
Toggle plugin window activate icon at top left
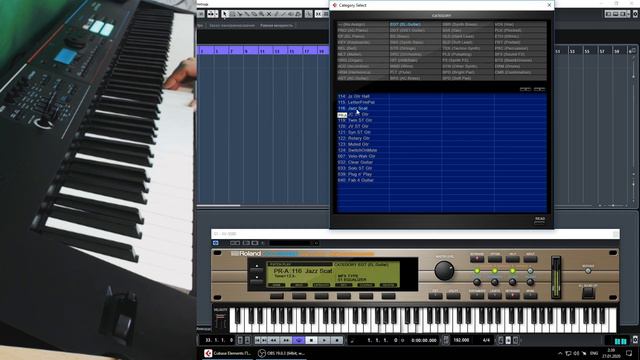click(216, 243)
